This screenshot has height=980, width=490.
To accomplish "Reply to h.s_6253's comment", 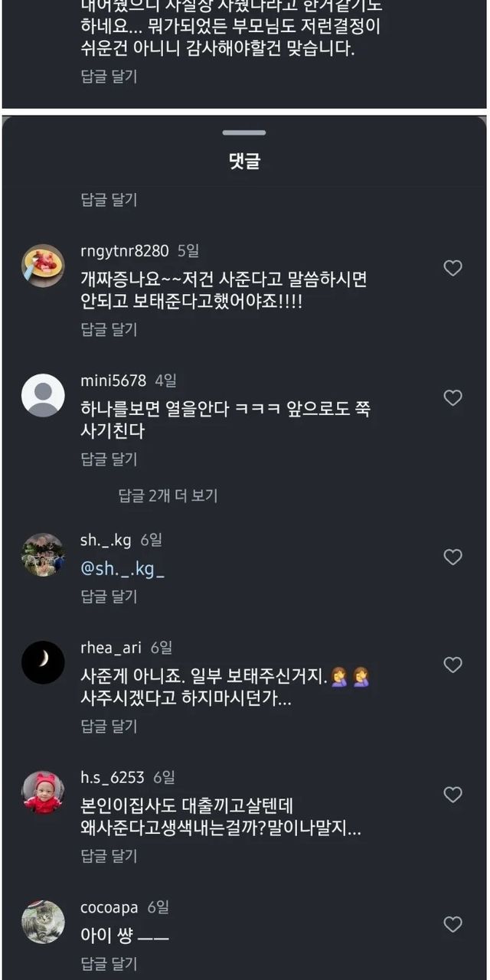I will [x=109, y=855].
